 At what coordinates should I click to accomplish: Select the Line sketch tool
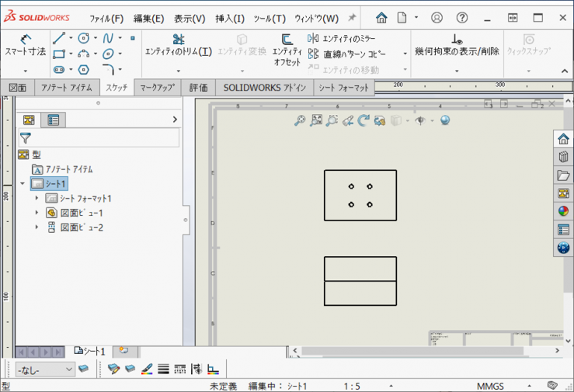coord(59,38)
